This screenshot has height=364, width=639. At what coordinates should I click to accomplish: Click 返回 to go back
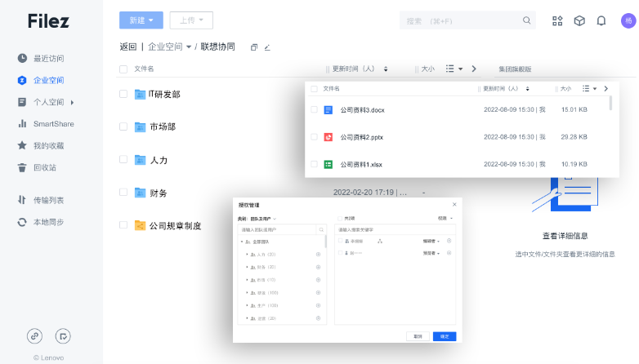128,47
